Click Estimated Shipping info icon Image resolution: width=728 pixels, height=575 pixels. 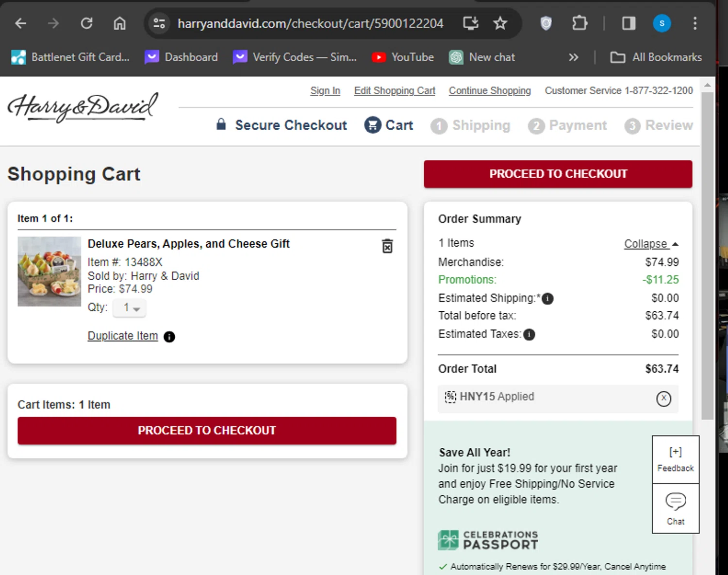coord(547,299)
